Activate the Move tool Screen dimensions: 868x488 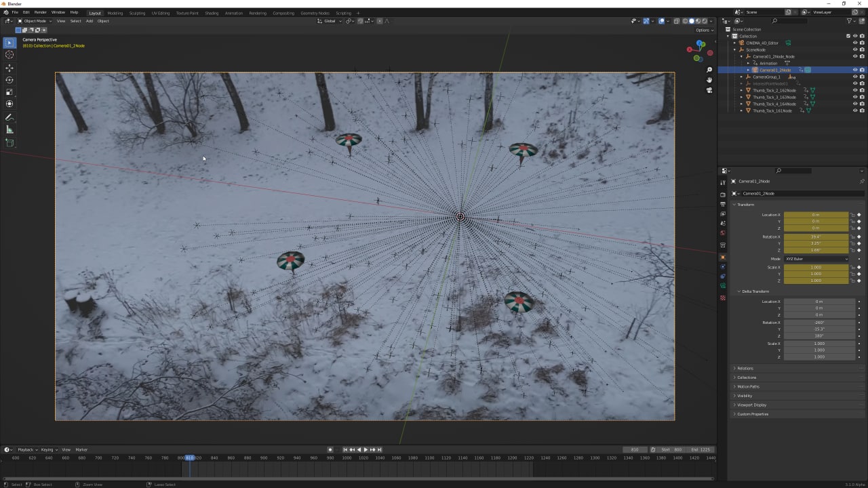tap(9, 68)
